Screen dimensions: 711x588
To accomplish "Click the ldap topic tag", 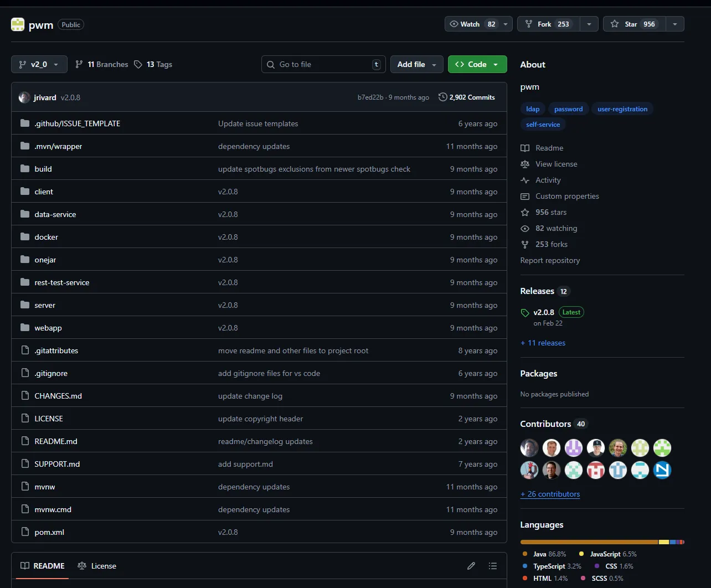I will point(533,109).
